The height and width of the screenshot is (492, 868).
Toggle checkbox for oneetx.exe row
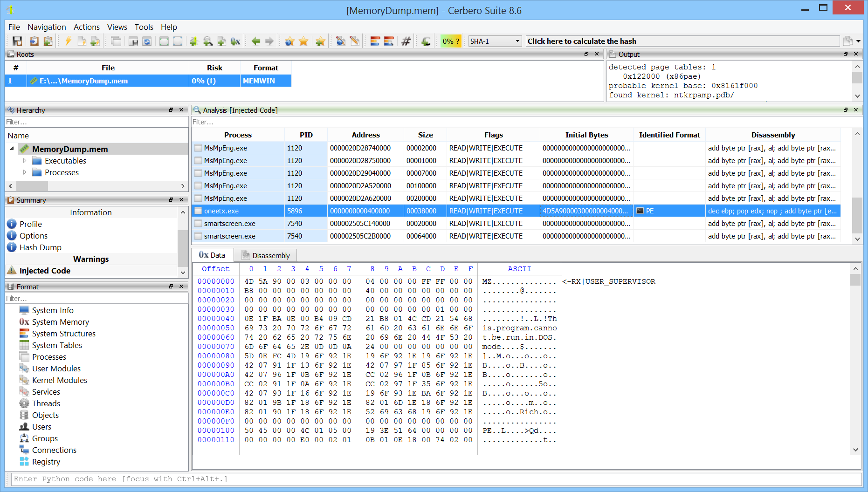(x=199, y=211)
